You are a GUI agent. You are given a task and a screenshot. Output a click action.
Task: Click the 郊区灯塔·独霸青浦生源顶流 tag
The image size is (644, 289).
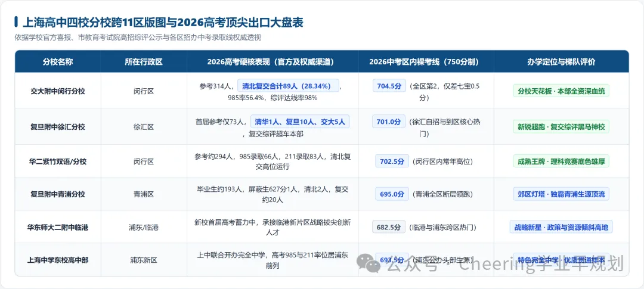[x=561, y=194]
